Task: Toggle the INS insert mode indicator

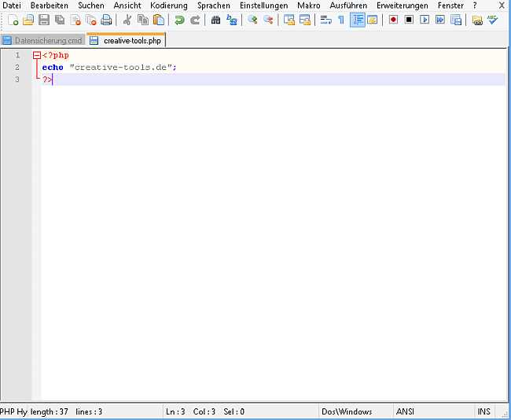Action: click(x=484, y=411)
